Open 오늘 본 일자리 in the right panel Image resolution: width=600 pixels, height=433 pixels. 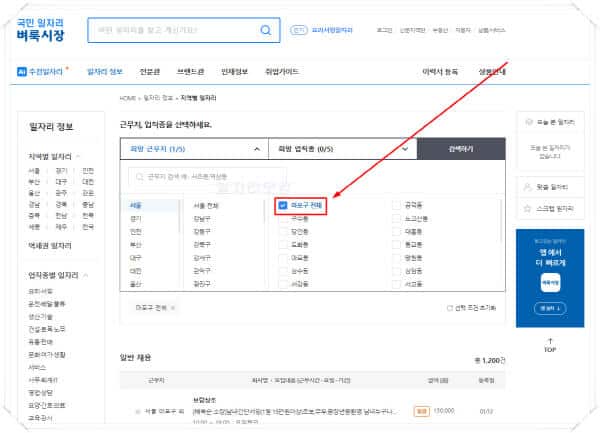coord(550,122)
